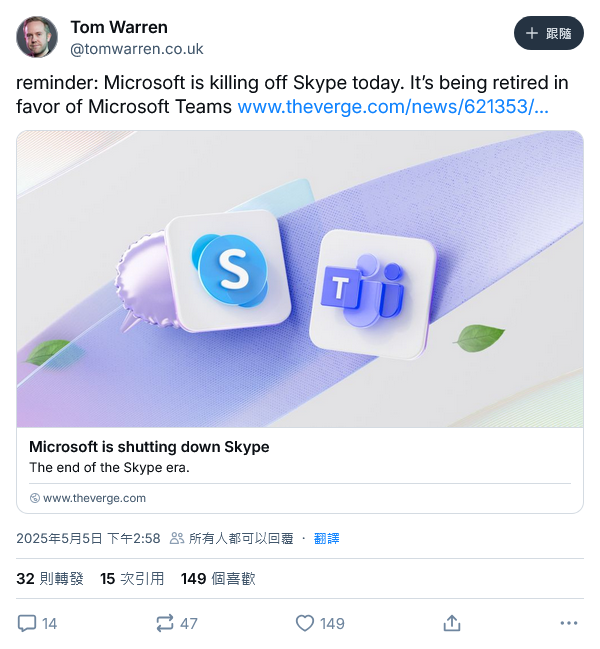
Task: Click the 翻譯 translate link
Action: 326,538
